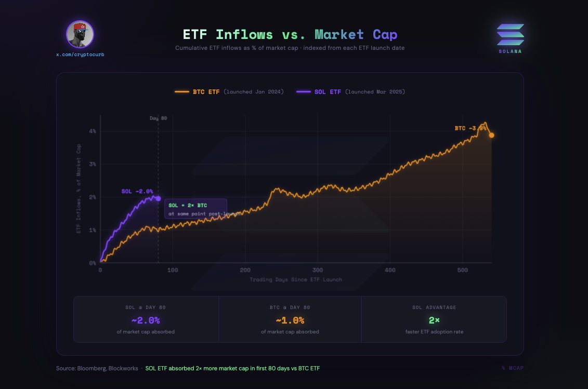Click the 300 tick on the x-axis
The image size is (588, 389).
318,270
